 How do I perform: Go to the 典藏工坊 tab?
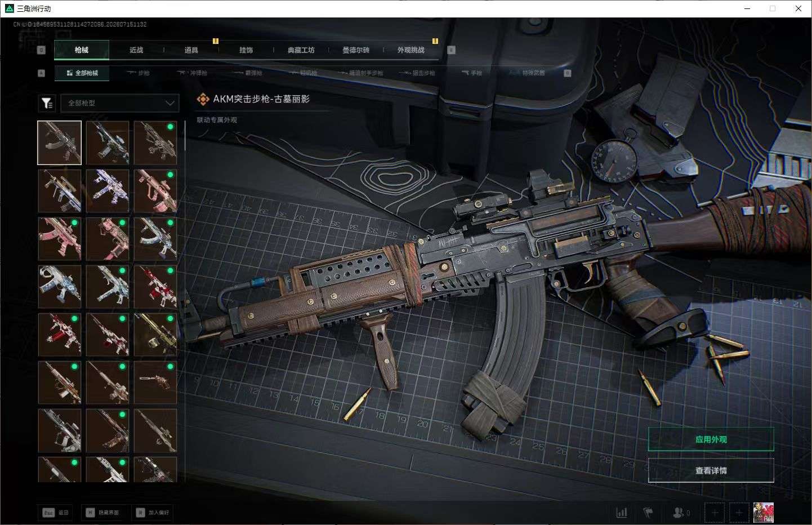pyautogui.click(x=301, y=50)
